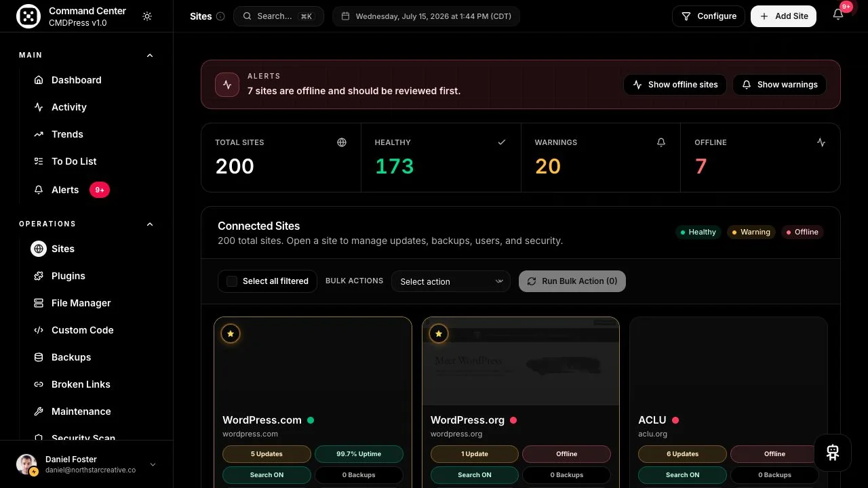The width and height of the screenshot is (868, 488).
Task: Click Show offline sites button
Action: pyautogui.click(x=675, y=85)
